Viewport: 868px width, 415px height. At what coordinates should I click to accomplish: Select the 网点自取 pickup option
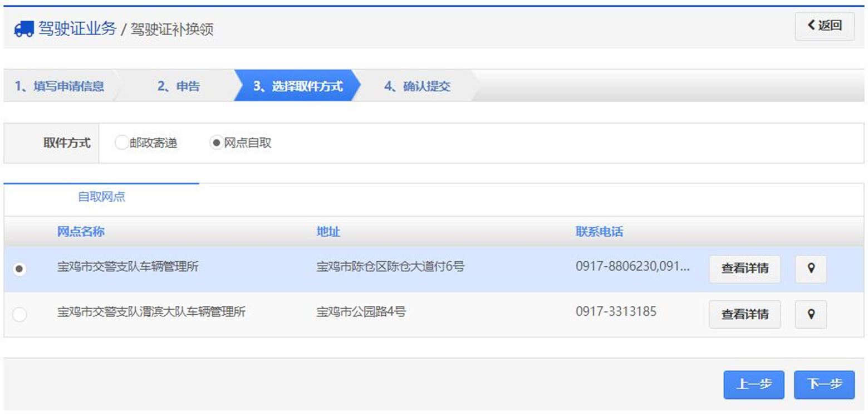pos(216,143)
